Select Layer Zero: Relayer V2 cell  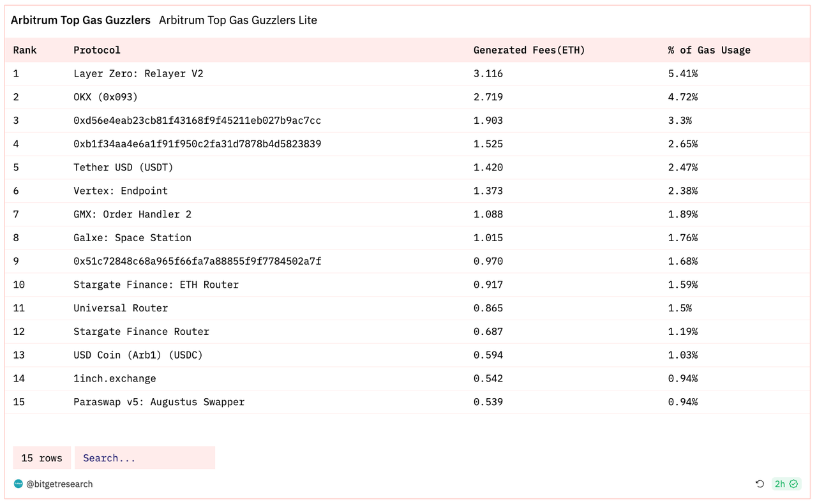point(139,73)
